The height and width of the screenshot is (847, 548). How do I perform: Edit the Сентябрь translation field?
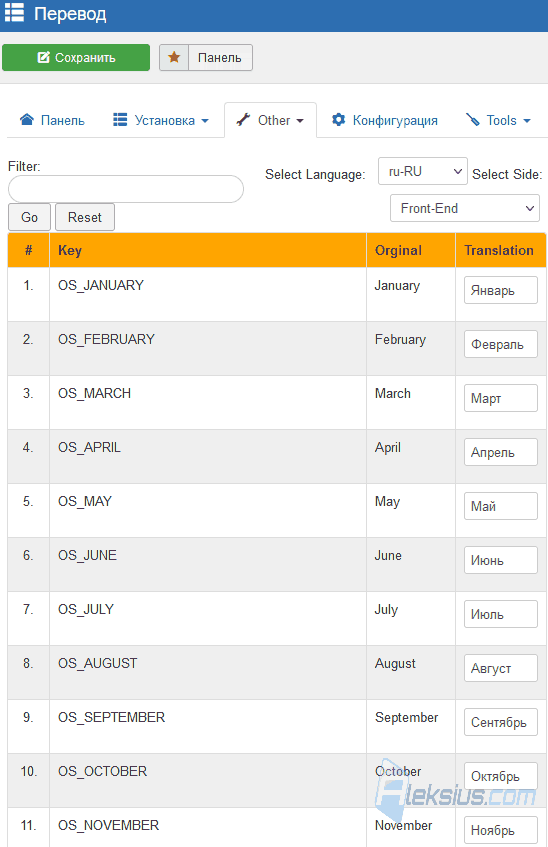click(x=501, y=722)
